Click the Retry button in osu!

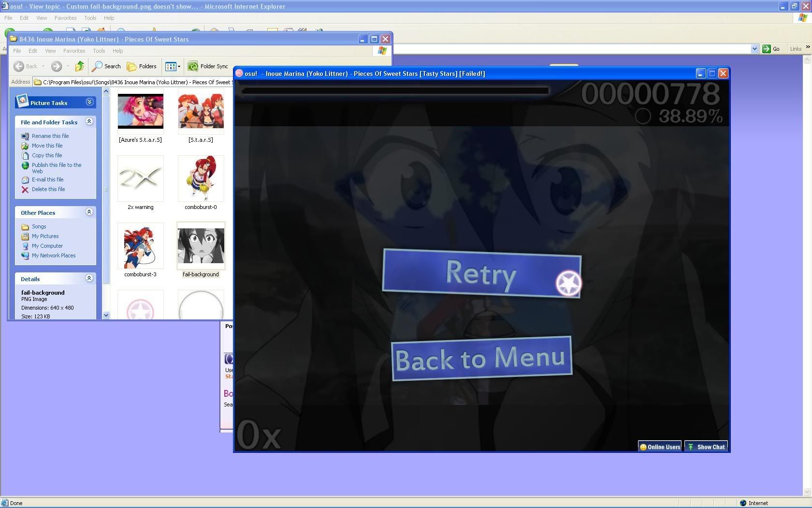[x=481, y=273]
